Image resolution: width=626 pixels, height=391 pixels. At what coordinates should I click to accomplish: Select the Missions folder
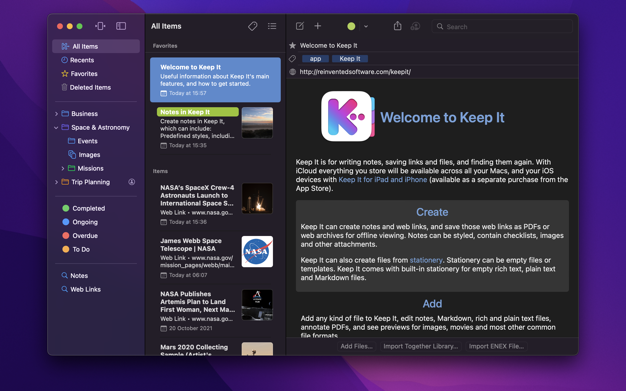(90, 169)
